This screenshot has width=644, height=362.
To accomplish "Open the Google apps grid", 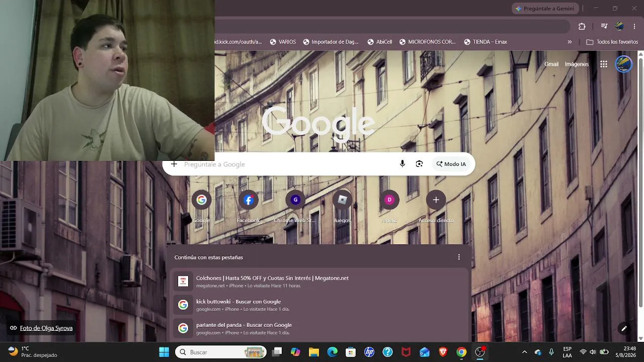I will 604,64.
